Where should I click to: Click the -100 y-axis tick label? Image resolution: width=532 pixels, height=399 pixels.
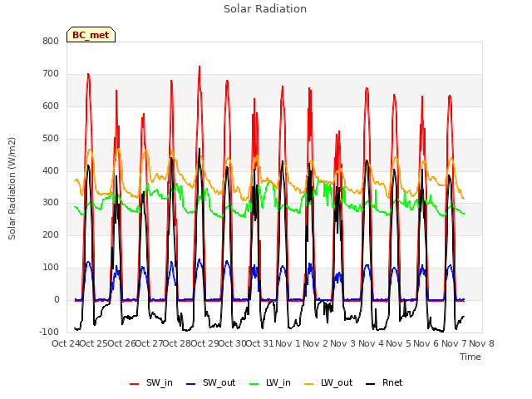(x=49, y=332)
